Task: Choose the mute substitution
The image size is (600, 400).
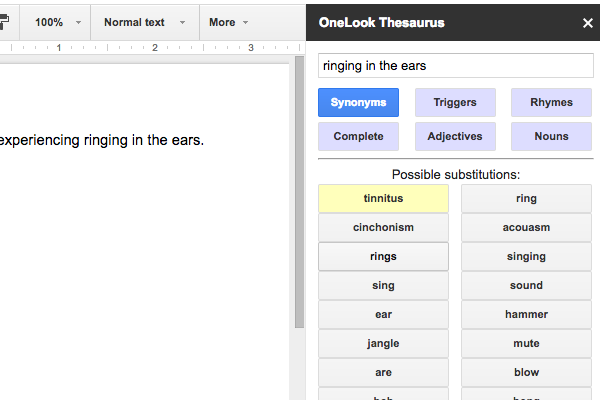Action: tap(526, 344)
